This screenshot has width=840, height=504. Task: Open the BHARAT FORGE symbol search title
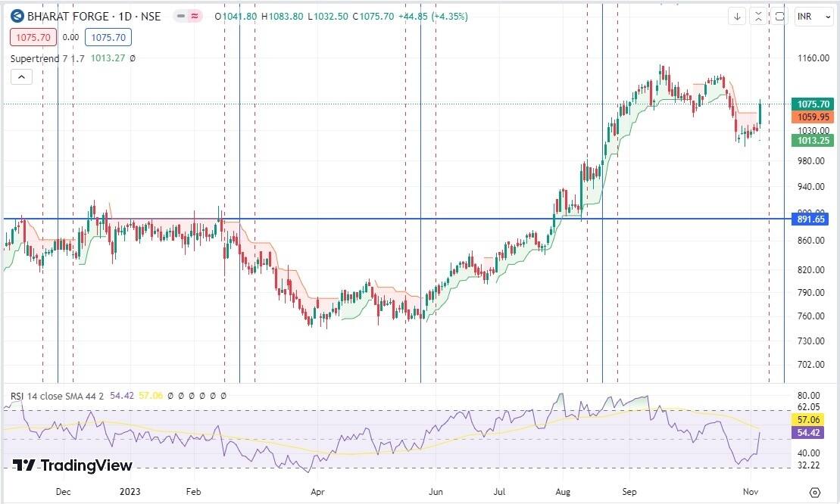[x=94, y=17]
